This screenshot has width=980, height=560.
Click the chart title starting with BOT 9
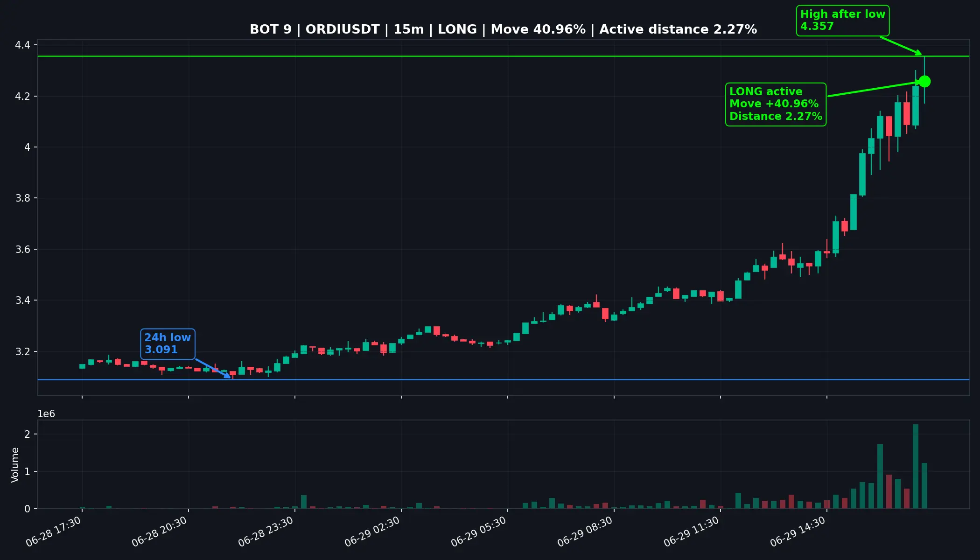[x=503, y=29]
